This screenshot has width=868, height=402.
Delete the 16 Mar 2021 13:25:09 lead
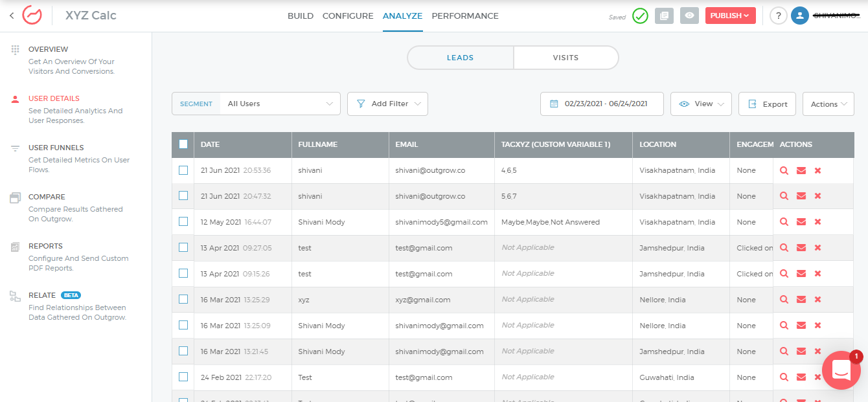click(817, 326)
